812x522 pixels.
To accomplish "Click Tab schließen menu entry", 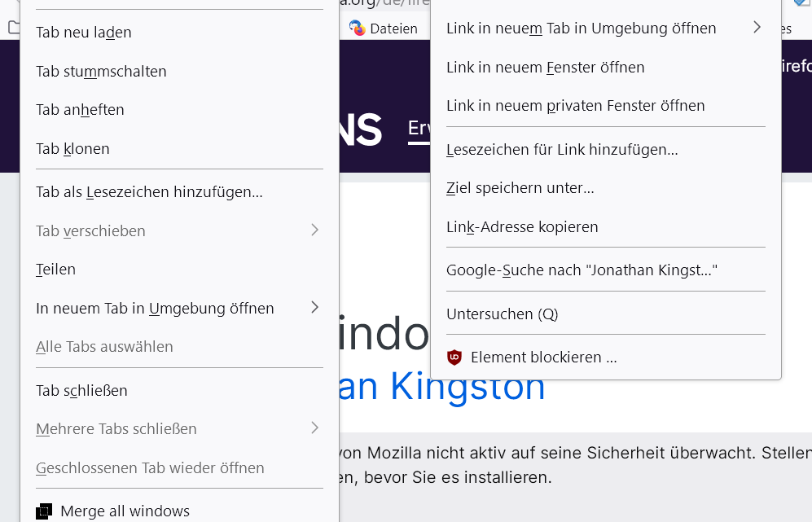I will [x=81, y=391].
